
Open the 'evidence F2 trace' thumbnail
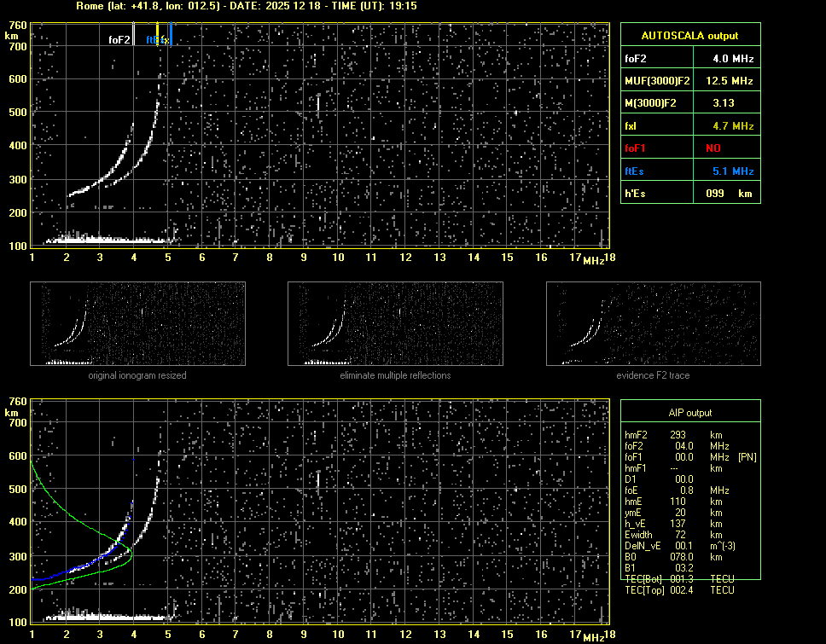point(653,325)
